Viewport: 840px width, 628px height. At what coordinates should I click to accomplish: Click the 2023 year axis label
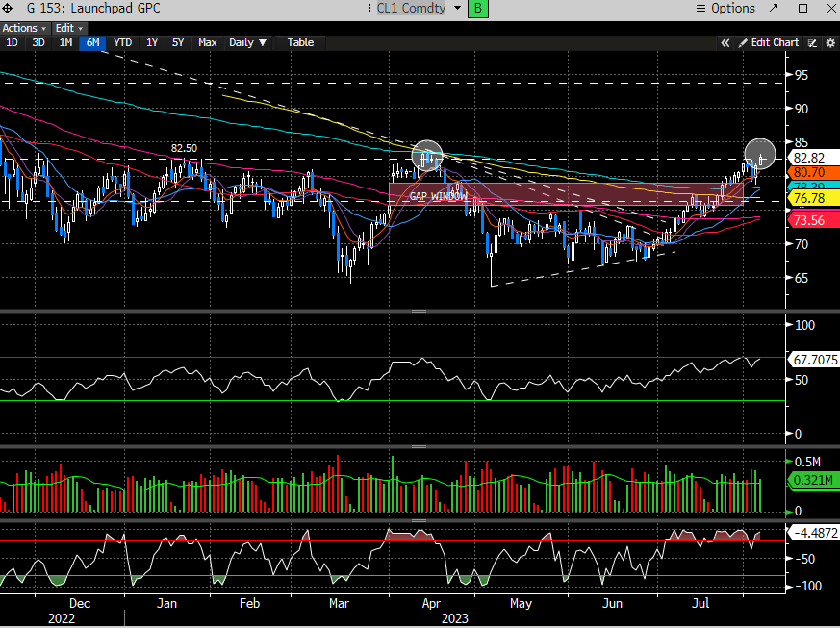coord(454,619)
